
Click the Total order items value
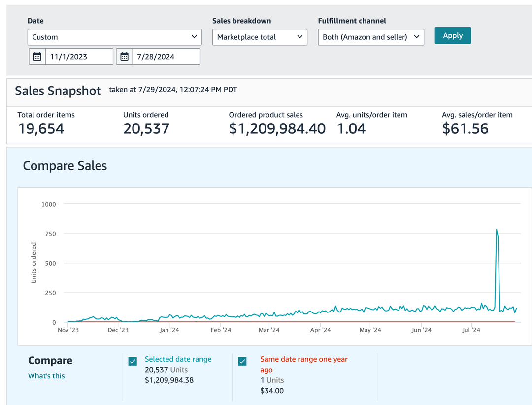pos(41,129)
